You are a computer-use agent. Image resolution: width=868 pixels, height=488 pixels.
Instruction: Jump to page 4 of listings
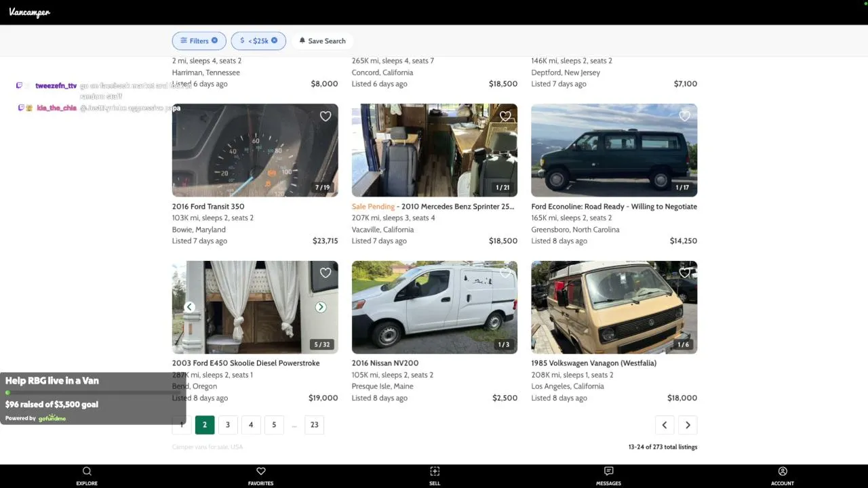[251, 425]
